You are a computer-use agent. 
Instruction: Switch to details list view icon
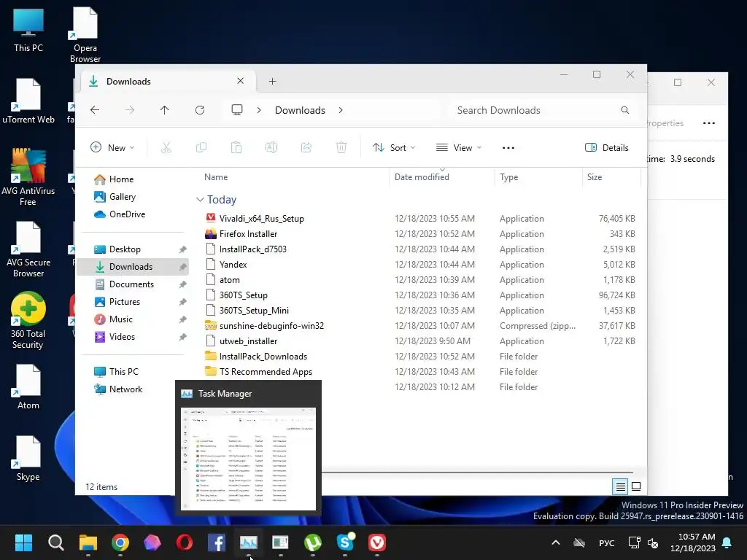[620, 486]
